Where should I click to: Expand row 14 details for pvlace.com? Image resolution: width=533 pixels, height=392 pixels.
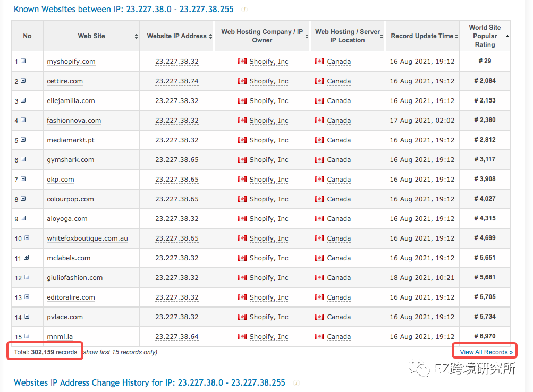(27, 317)
